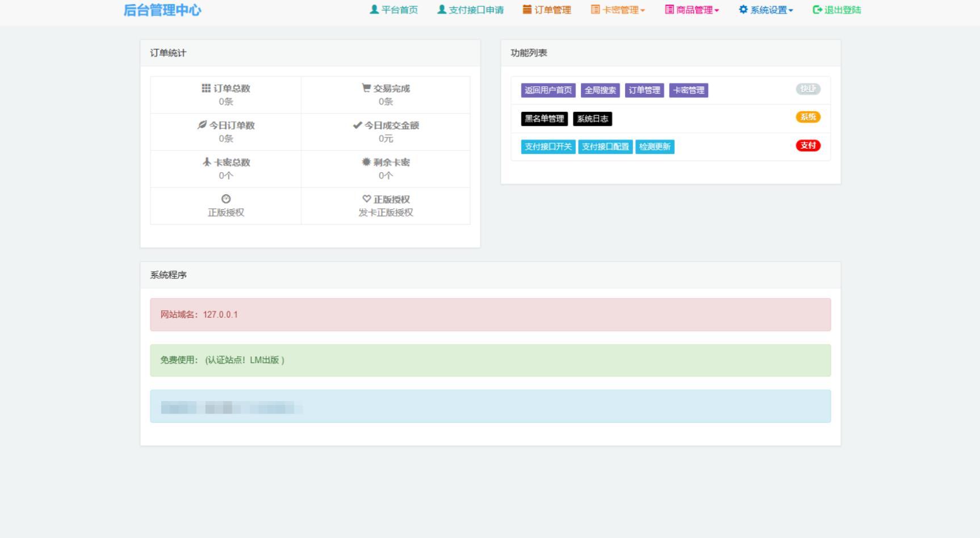Click the heart icon beside 正版授权
Screen dimensions: 980x538
367,199
